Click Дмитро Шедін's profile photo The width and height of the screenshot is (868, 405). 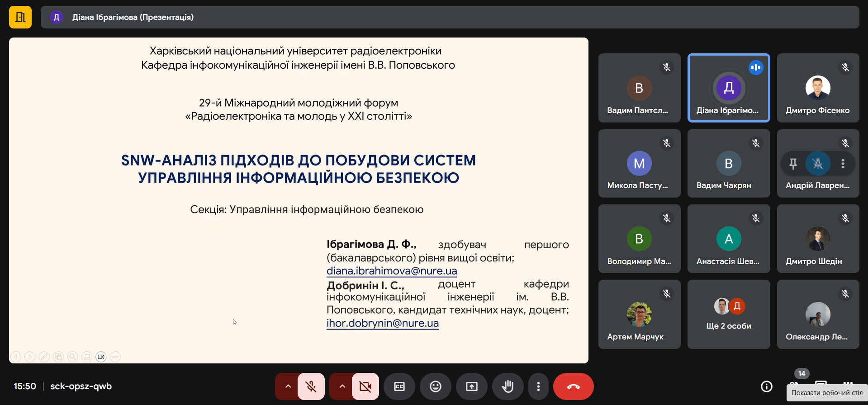click(x=818, y=239)
